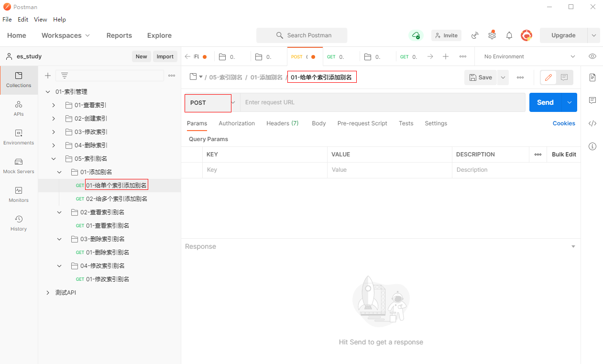Open the No Environment dropdown
Viewport: 603px width, 364px height.
pyautogui.click(x=529, y=56)
